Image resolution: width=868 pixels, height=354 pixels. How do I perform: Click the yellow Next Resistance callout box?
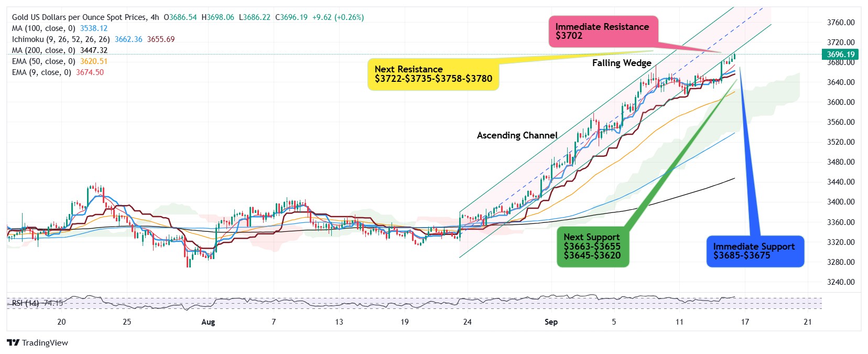tap(433, 74)
